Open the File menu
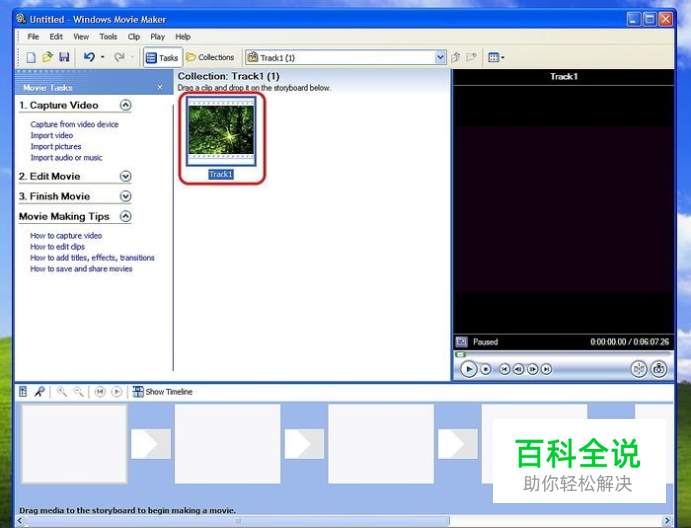The image size is (691, 528). [33, 37]
